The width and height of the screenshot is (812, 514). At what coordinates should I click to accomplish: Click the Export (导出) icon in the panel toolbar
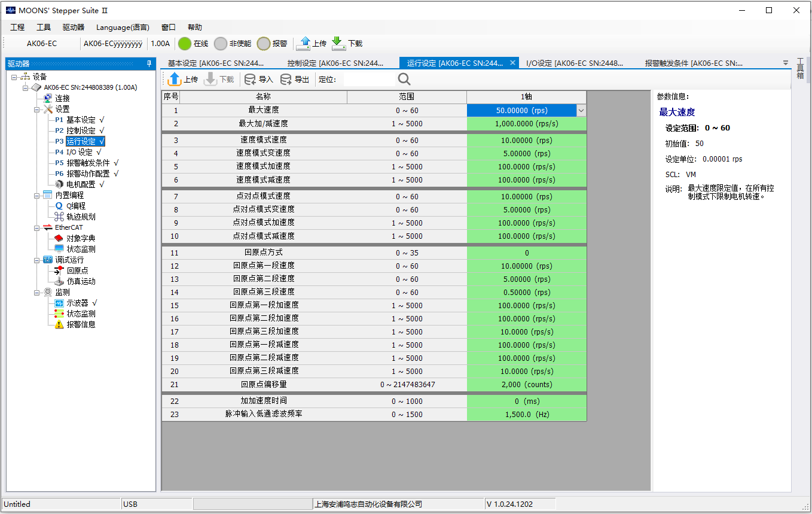pos(286,79)
